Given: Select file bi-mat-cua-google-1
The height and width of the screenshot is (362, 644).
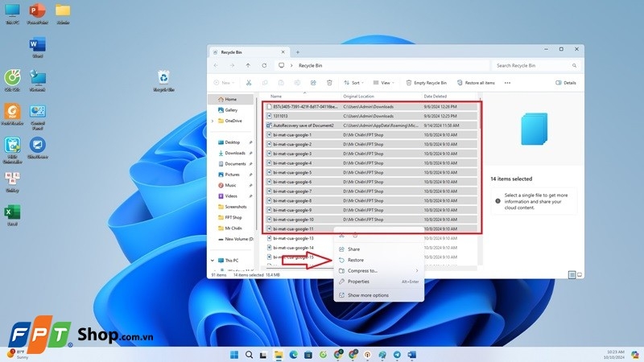Looking at the screenshot, I should 371,135.
